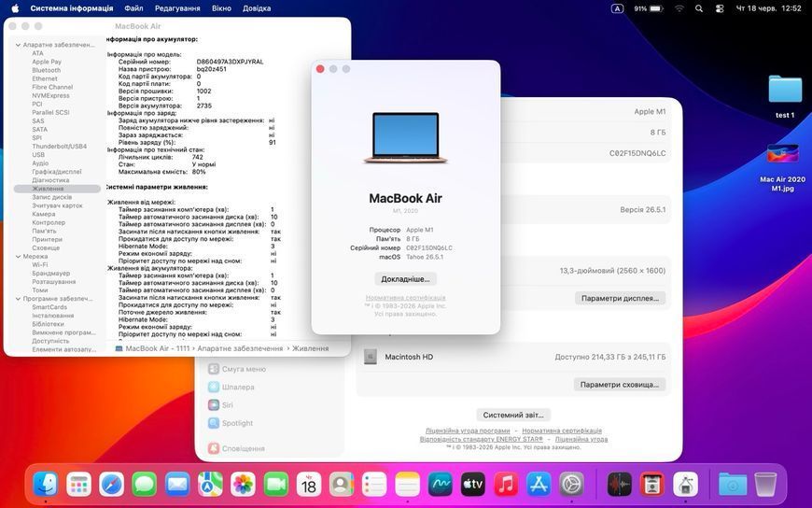Open Control Center in menu bar

pyautogui.click(x=720, y=8)
